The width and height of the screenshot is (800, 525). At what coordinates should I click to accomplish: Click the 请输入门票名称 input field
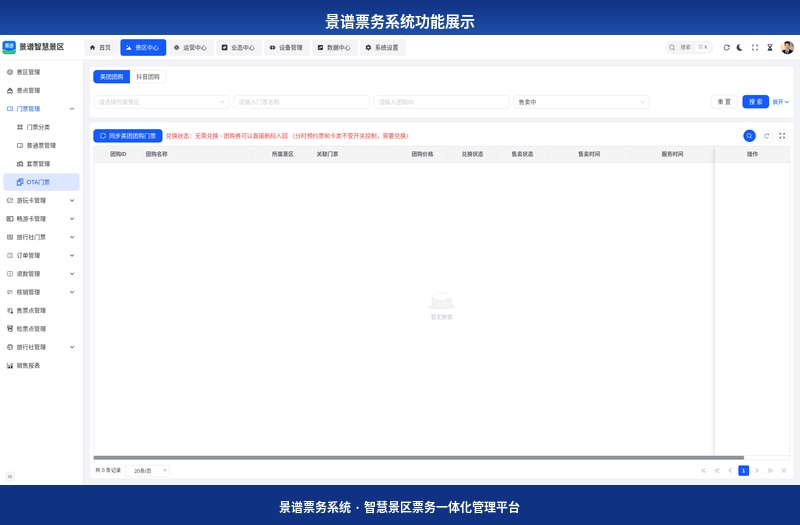[302, 102]
